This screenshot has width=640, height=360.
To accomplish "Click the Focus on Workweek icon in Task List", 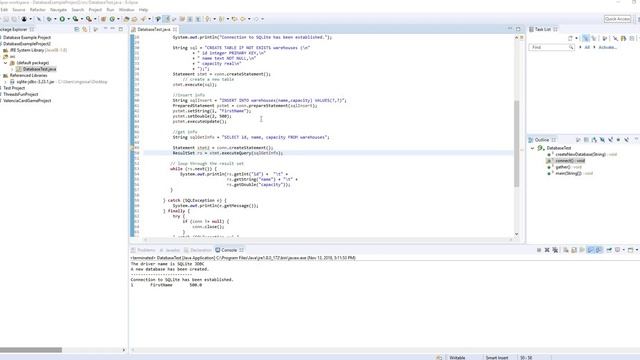I will point(604,38).
